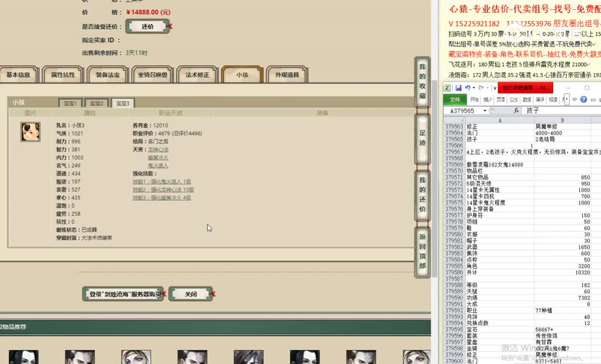Image resolution: width=601 pixels, height=364 pixels.
Task: Click the fx insert function icon
Action: coord(517,110)
